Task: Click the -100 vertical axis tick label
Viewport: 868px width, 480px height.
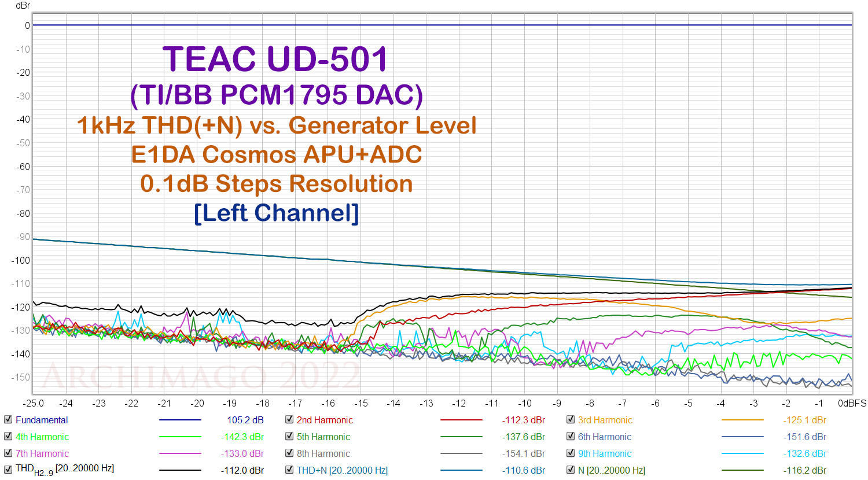Action: pos(21,260)
